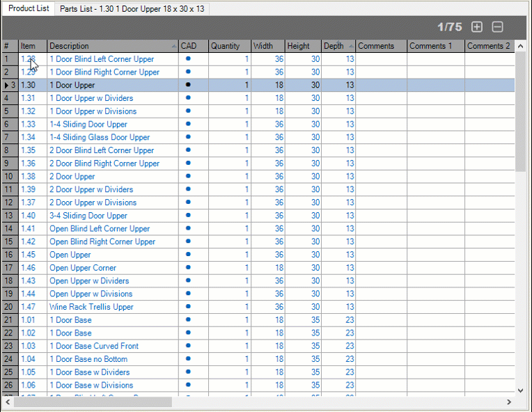The image size is (532, 412).
Task: Click the CAD dot for 1 Door Base Curved Front
Action: pos(188,346)
